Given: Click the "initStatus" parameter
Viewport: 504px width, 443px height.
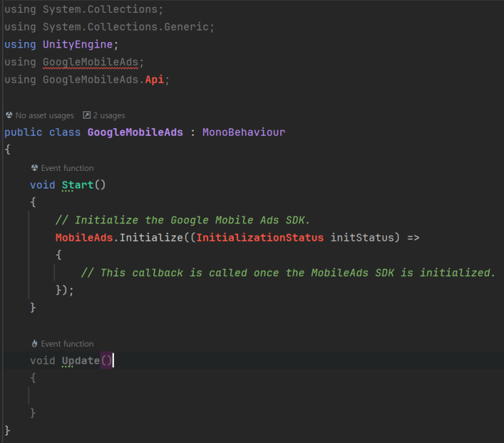Looking at the screenshot, I should (x=362, y=237).
